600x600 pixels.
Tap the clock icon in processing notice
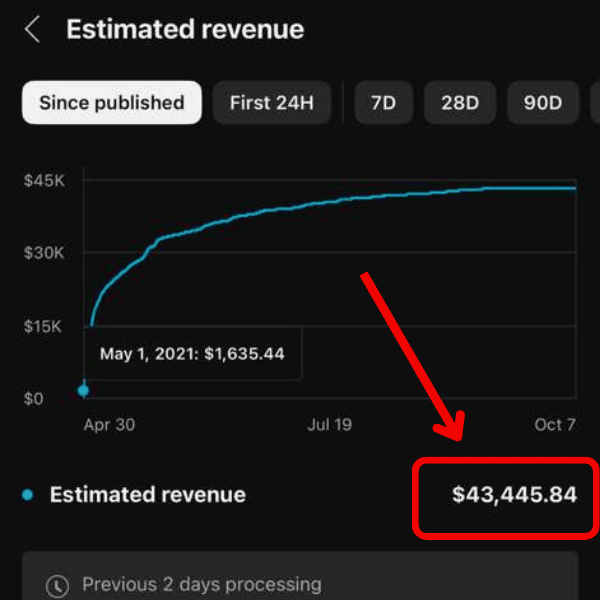pos(59,584)
